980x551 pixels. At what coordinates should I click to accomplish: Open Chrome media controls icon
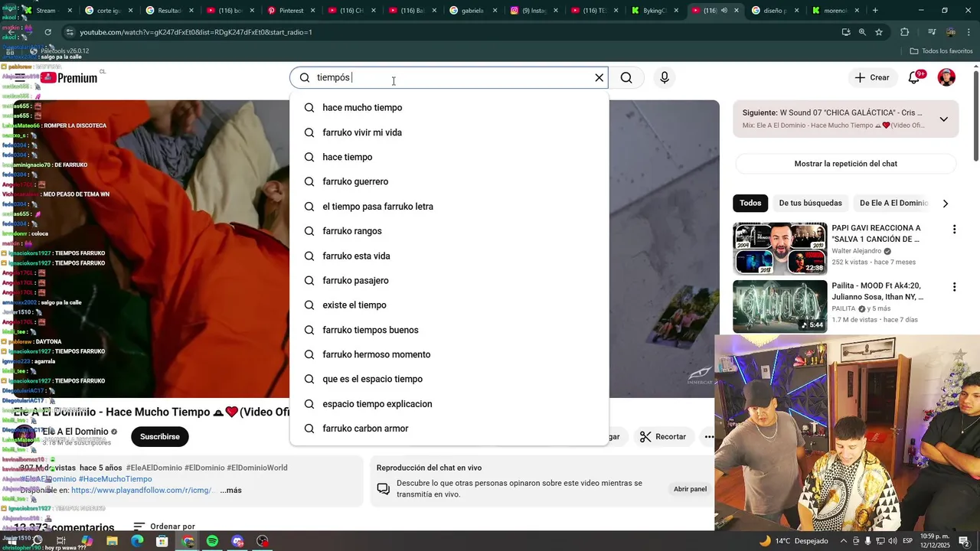932,32
